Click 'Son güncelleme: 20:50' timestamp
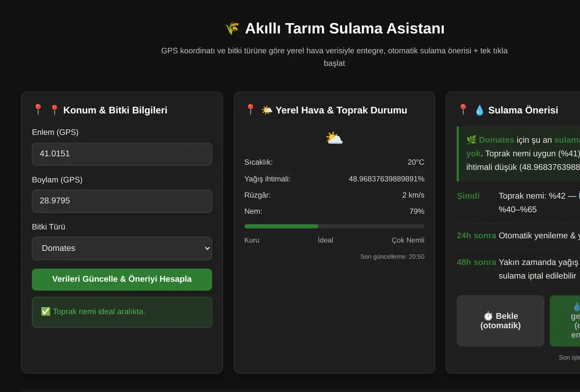This screenshot has height=392, width=580. pos(392,257)
